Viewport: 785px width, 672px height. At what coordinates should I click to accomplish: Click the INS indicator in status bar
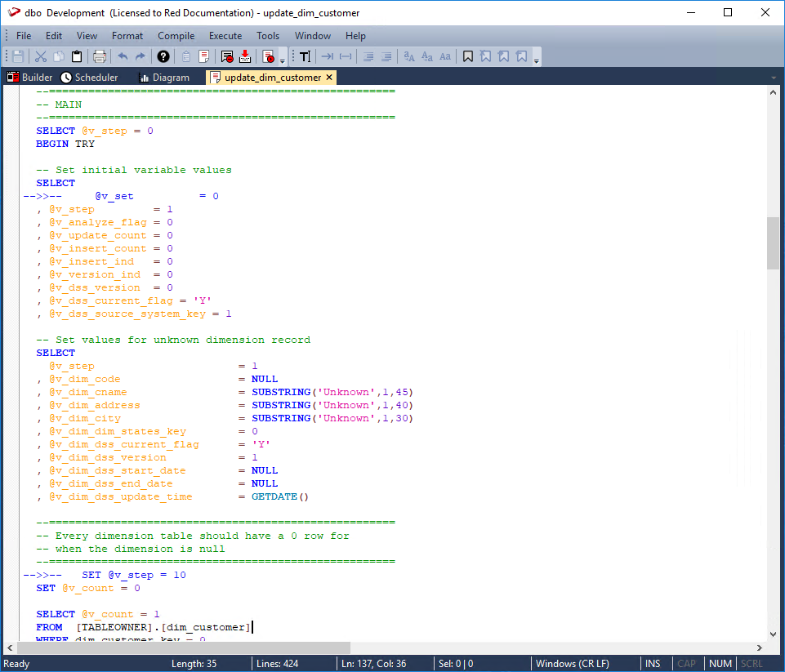tap(653, 664)
